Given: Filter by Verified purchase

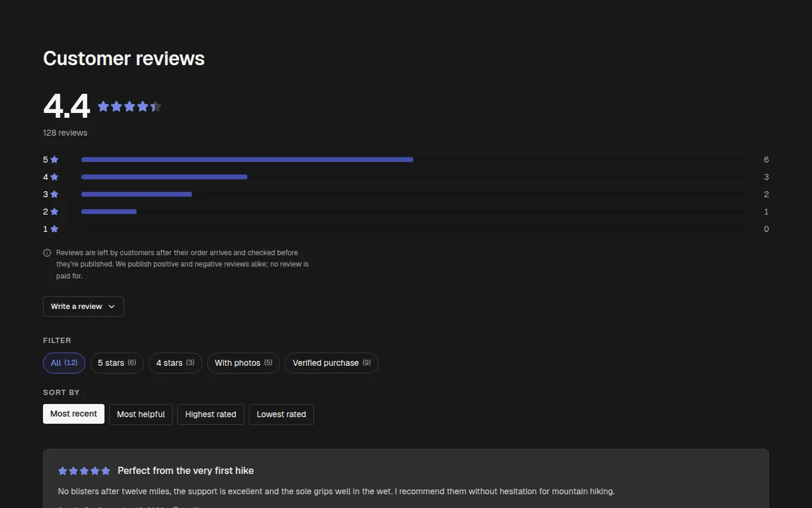Looking at the screenshot, I should click(x=331, y=363).
